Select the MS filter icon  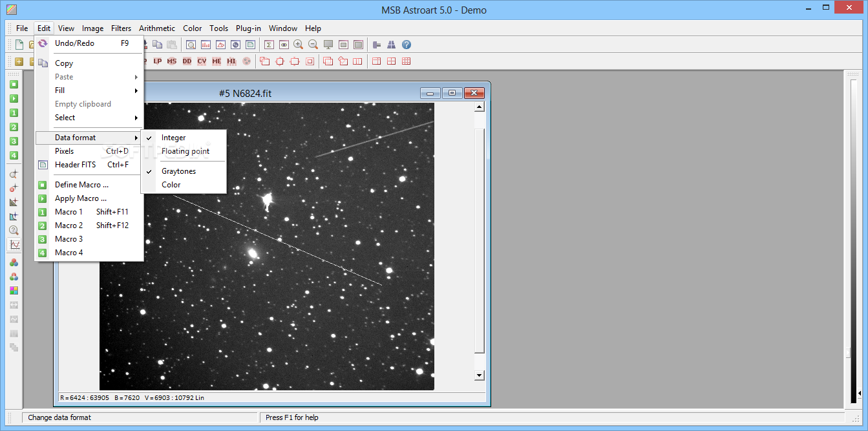172,61
